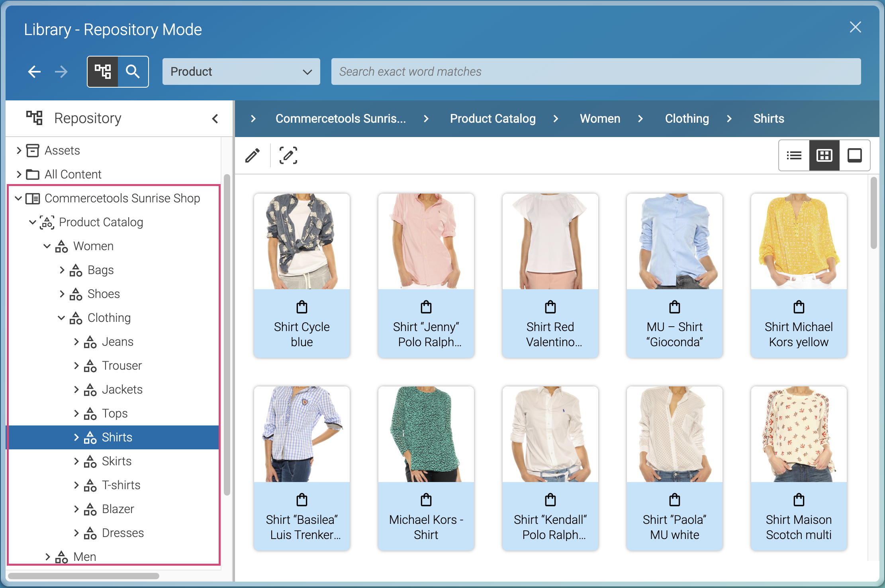Click the search exact word matches field

tap(596, 72)
